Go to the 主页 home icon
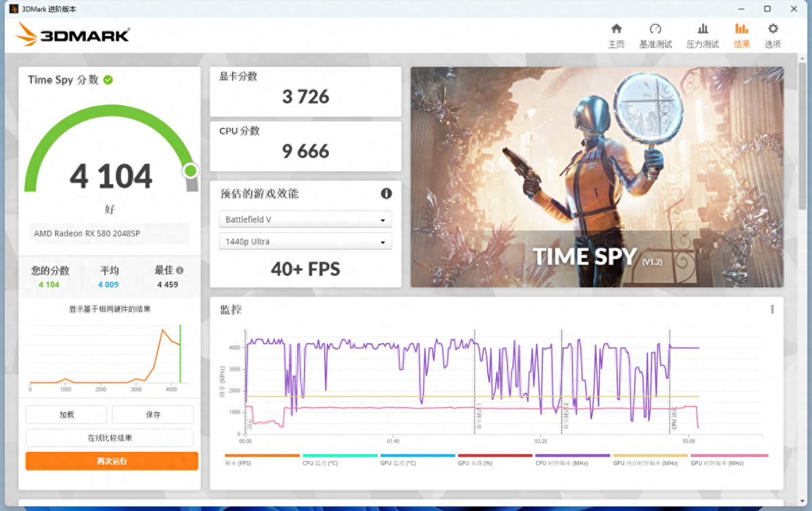This screenshot has width=812, height=511. [616, 29]
